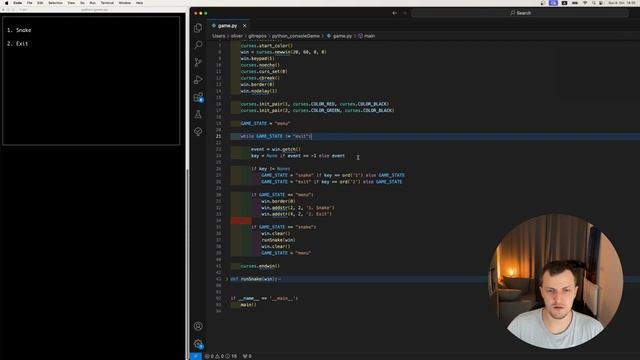Click 'while GAME_STATE != "exit":' code line
640x360 pixels.
tap(276, 136)
